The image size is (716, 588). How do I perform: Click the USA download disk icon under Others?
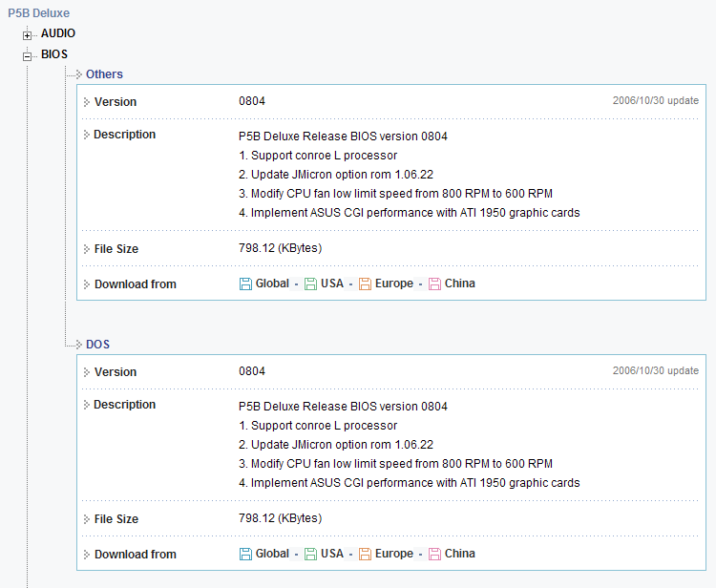click(x=310, y=283)
